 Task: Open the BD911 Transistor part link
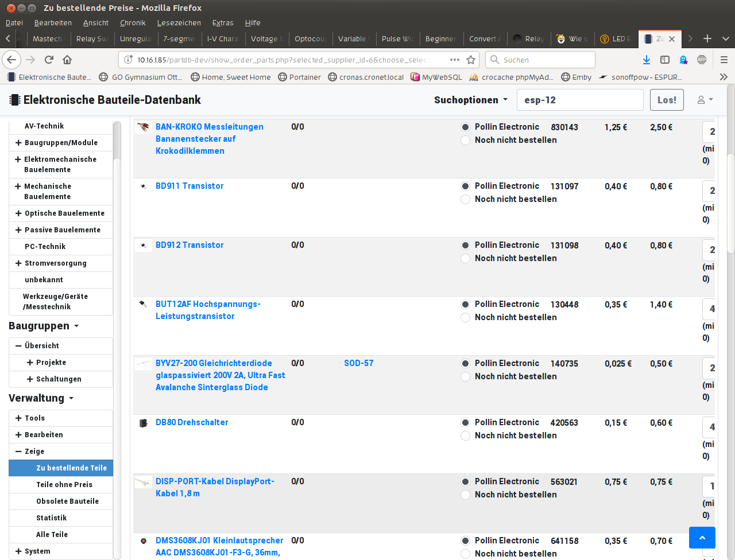pos(189,186)
